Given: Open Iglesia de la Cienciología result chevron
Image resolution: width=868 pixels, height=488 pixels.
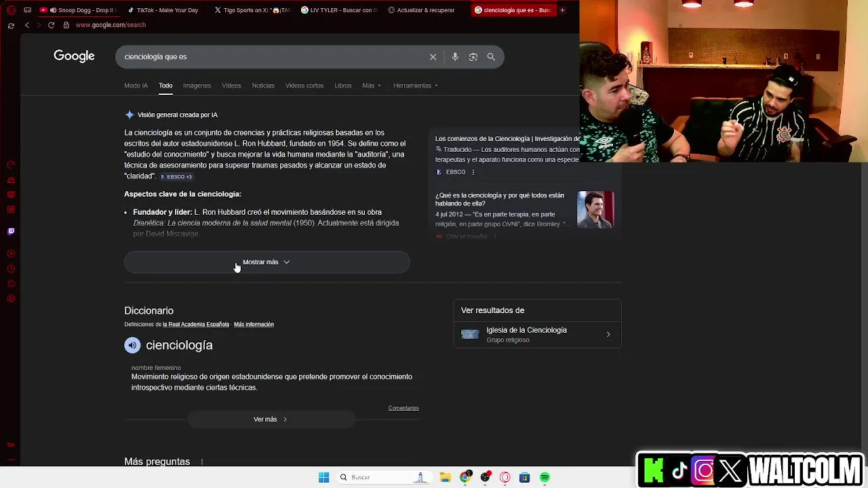Looking at the screenshot, I should pyautogui.click(x=608, y=335).
